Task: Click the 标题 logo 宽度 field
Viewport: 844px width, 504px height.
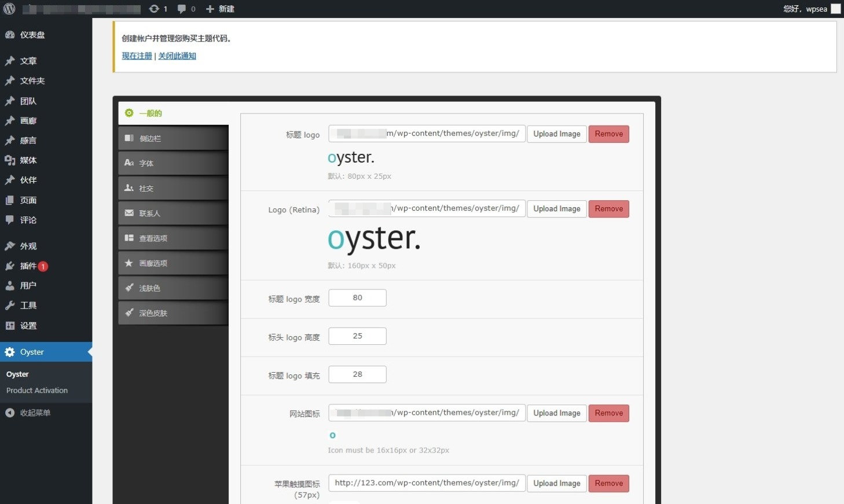Action: tap(357, 298)
